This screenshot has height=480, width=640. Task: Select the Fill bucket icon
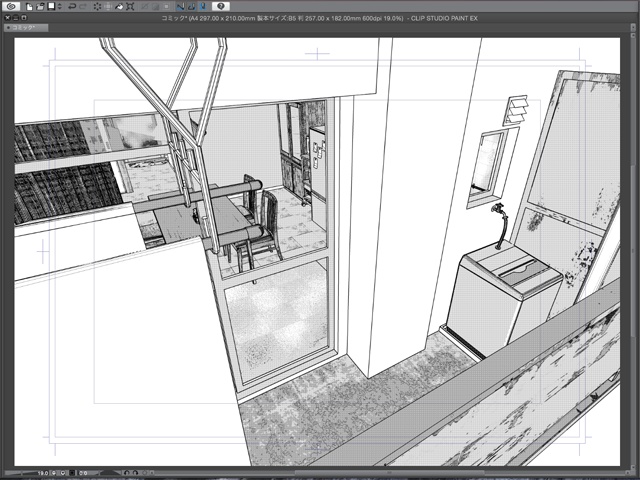(119, 7)
